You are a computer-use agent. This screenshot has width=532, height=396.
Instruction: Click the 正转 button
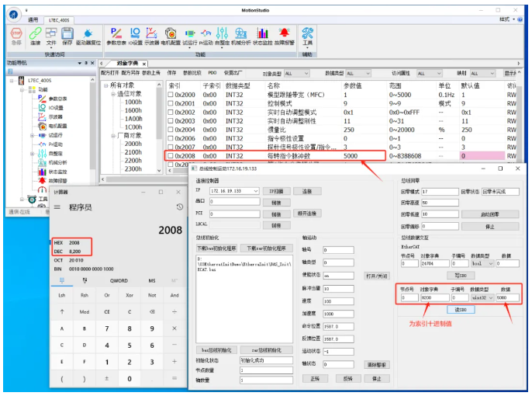click(x=315, y=378)
